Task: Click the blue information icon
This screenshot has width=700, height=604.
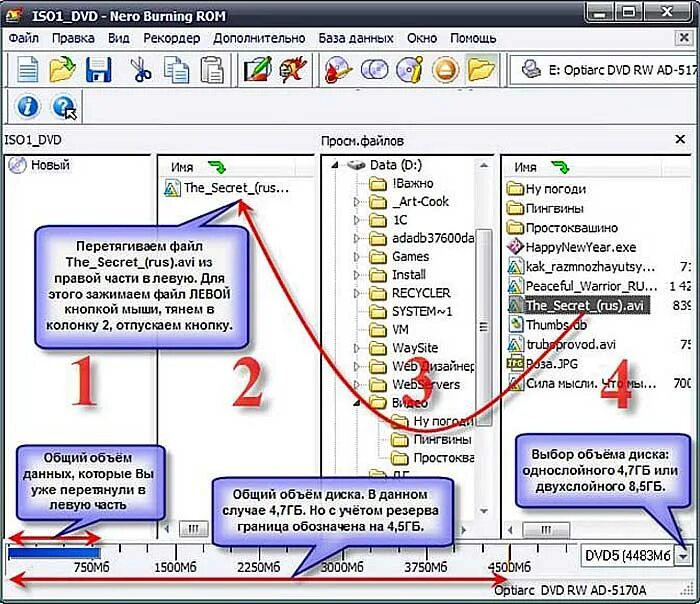Action: pos(28,107)
